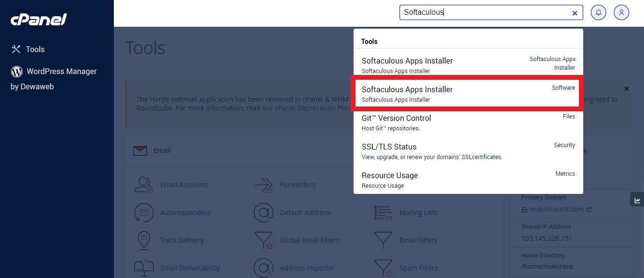The height and width of the screenshot is (278, 644).
Task: Click the Email section envelope icon
Action: [140, 150]
